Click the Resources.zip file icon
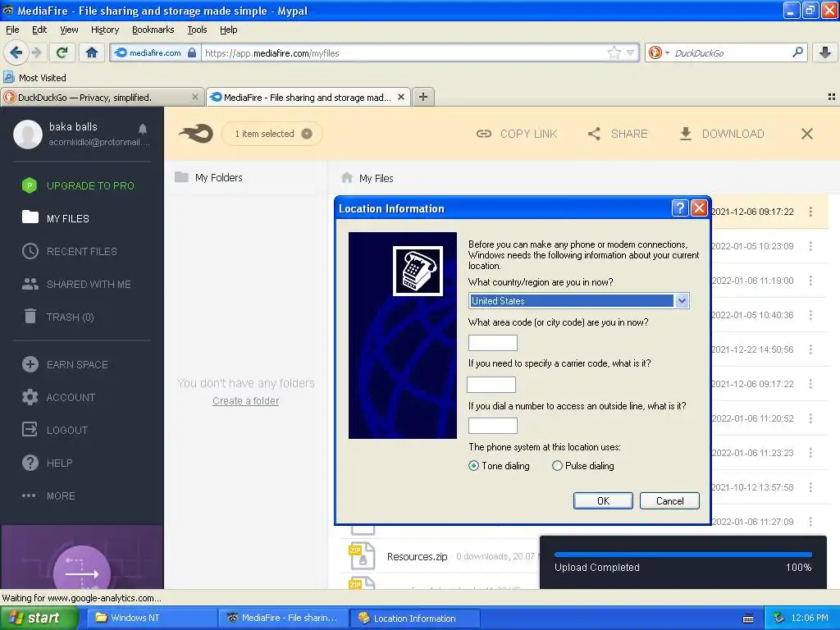This screenshot has height=630, width=840. coord(362,556)
